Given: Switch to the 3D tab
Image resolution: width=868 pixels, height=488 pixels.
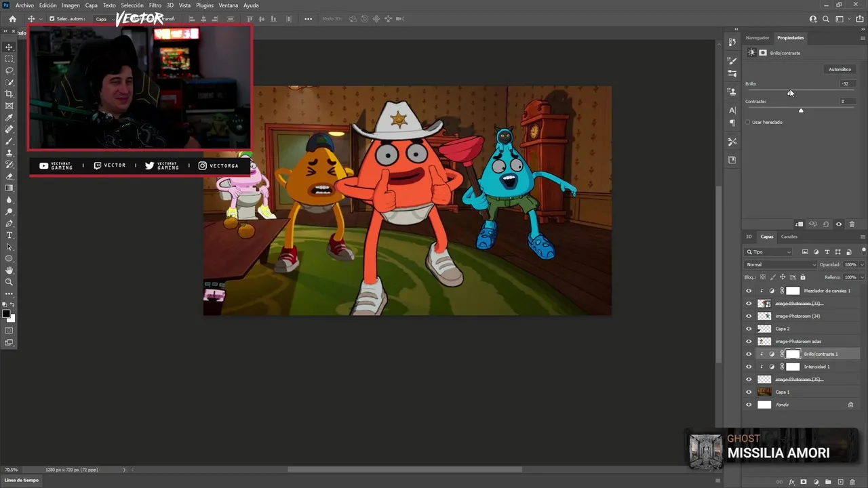Looking at the screenshot, I should pos(749,237).
